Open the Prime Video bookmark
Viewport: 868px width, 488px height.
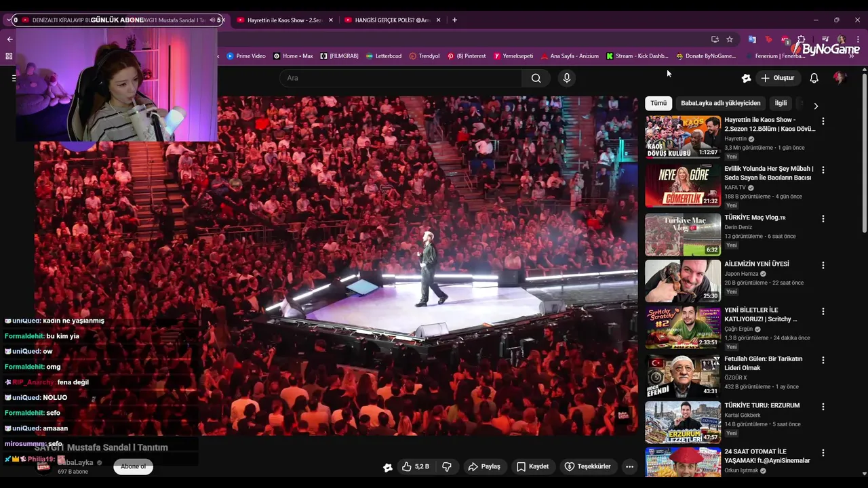[246, 56]
